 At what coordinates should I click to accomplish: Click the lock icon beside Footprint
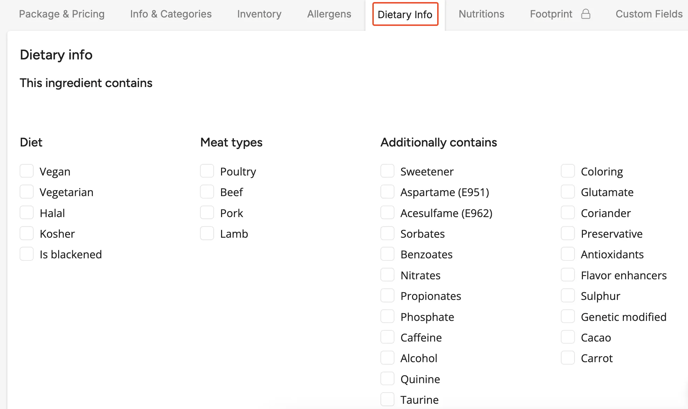point(586,15)
